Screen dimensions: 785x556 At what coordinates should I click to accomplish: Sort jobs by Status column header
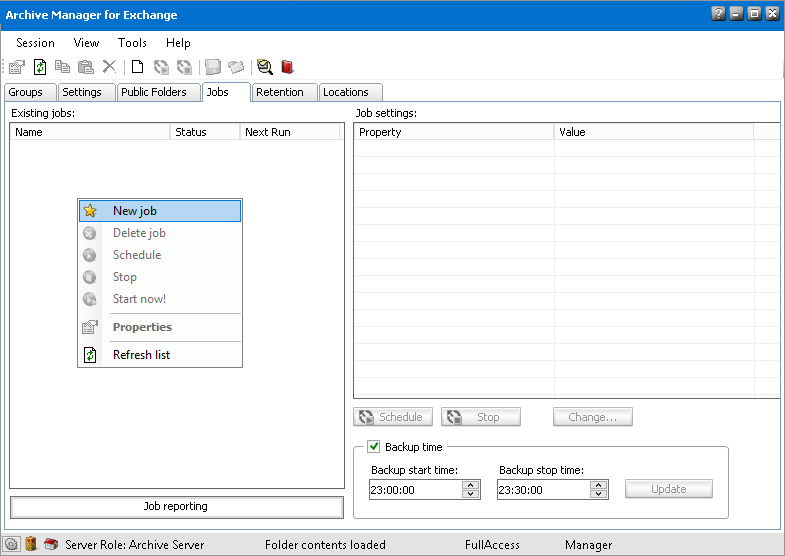click(x=206, y=132)
